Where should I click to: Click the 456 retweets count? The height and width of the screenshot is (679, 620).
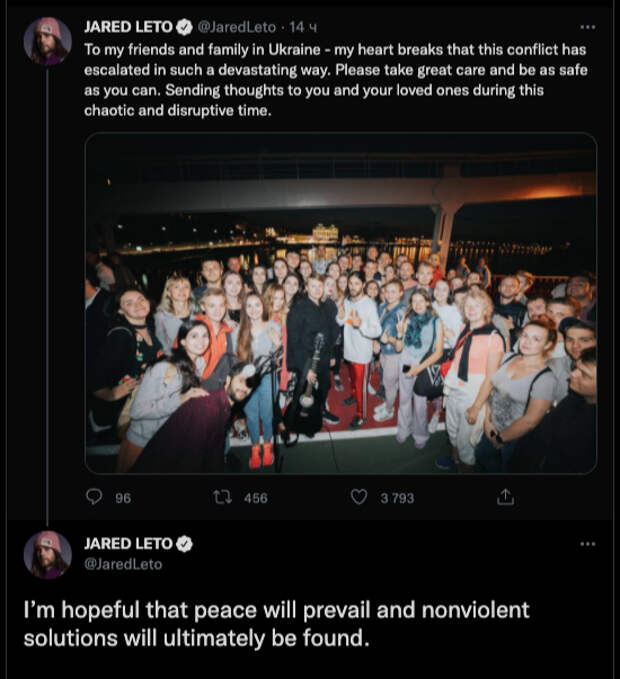(255, 498)
